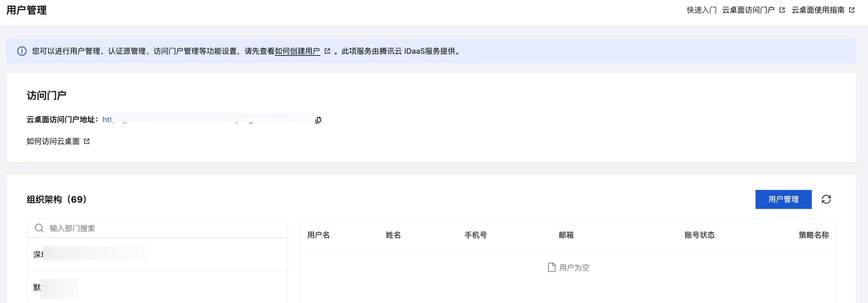Screen dimensions: 868x303
Task: Open the 快速入门 link
Action: [701, 10]
